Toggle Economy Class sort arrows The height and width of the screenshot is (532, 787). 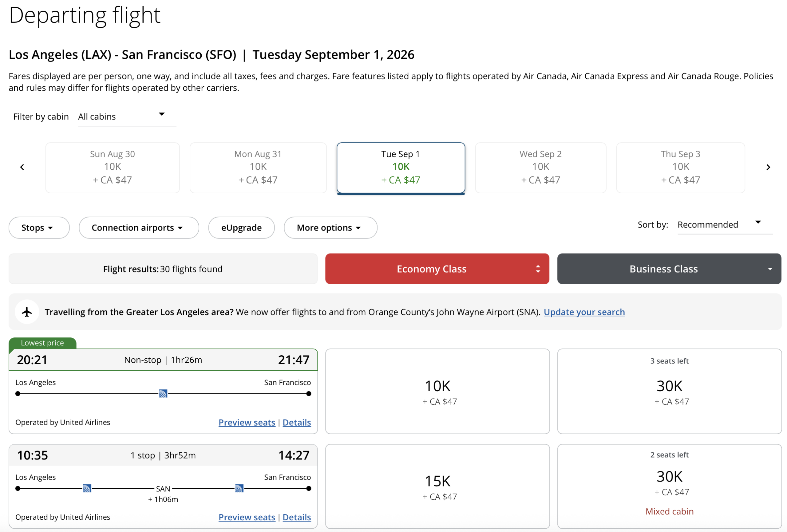(538, 269)
